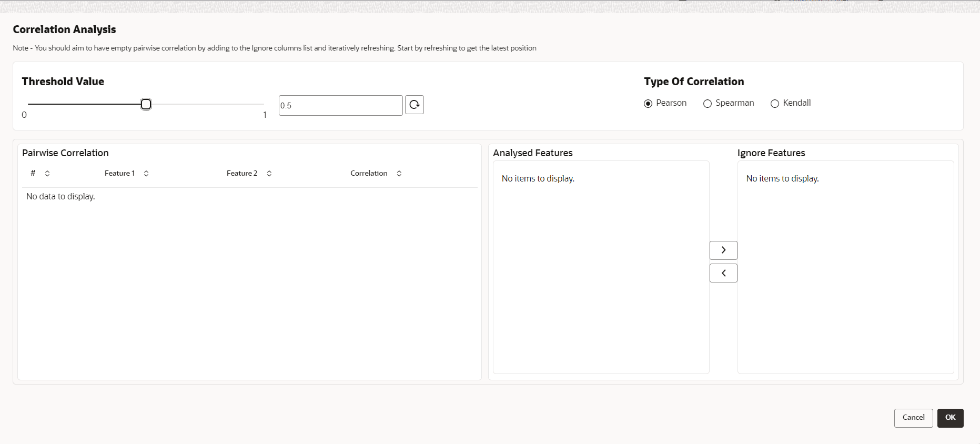
Task: Click the Correlation column header text
Action: 369,173
